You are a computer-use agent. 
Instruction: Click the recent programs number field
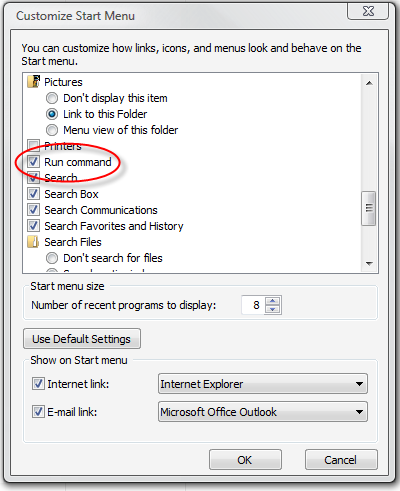(x=254, y=305)
